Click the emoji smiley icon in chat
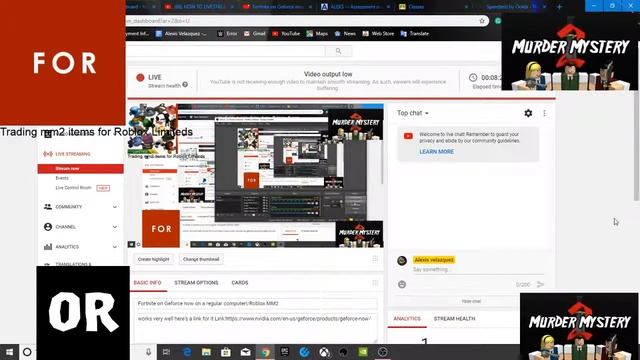This screenshot has width=640, height=360. point(402,284)
